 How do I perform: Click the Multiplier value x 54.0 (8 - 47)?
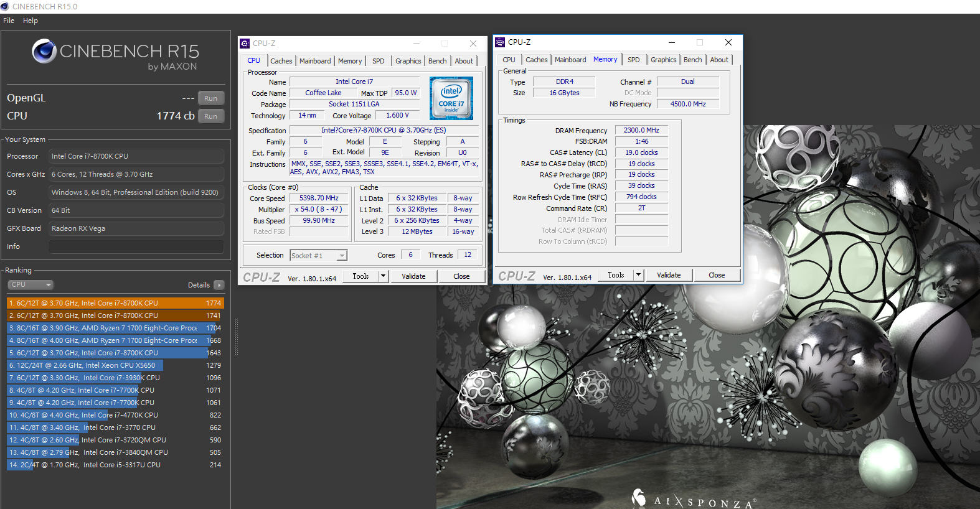tap(319, 210)
